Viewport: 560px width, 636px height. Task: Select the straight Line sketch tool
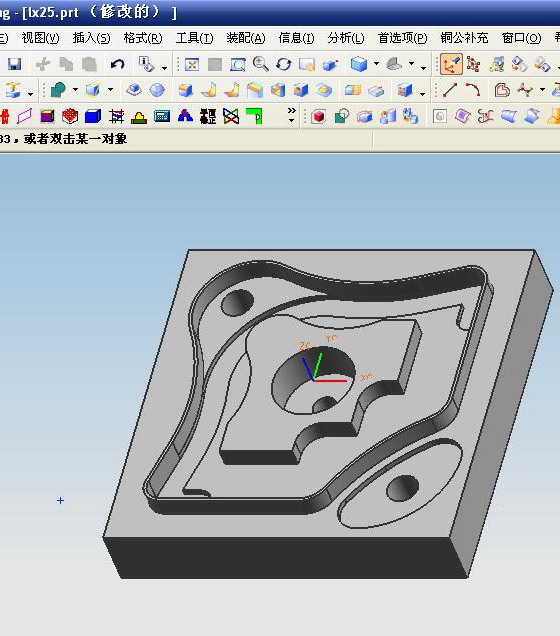[x=450, y=90]
